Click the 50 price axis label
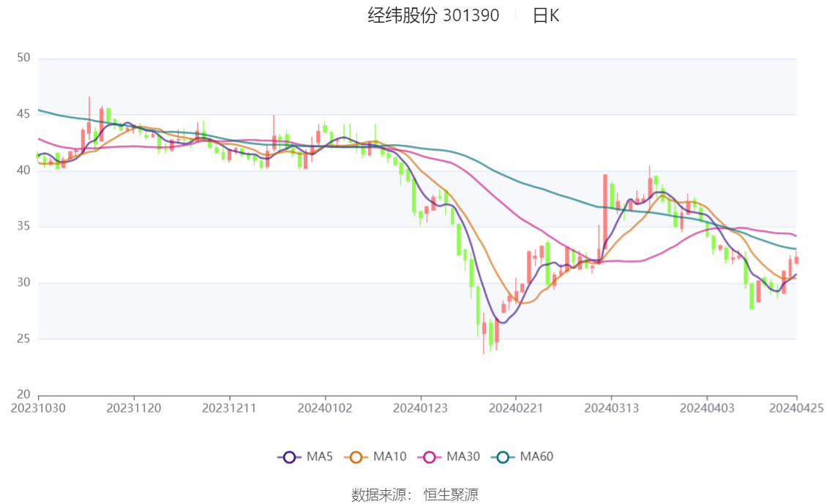 point(23,58)
